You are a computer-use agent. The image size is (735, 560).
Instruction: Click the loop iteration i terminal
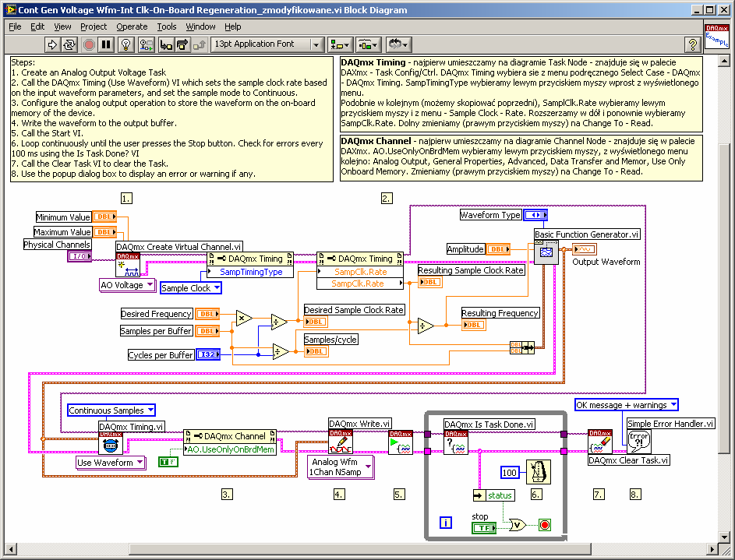pos(446,523)
